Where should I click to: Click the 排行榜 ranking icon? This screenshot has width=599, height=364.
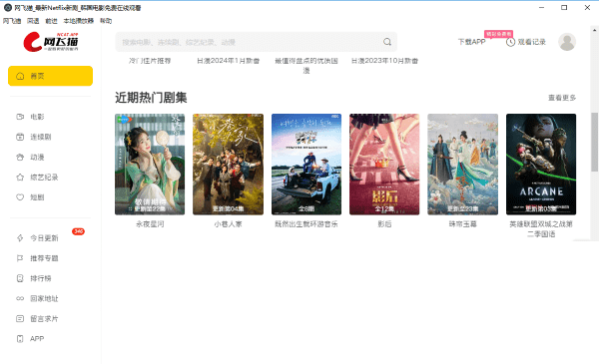(x=20, y=278)
